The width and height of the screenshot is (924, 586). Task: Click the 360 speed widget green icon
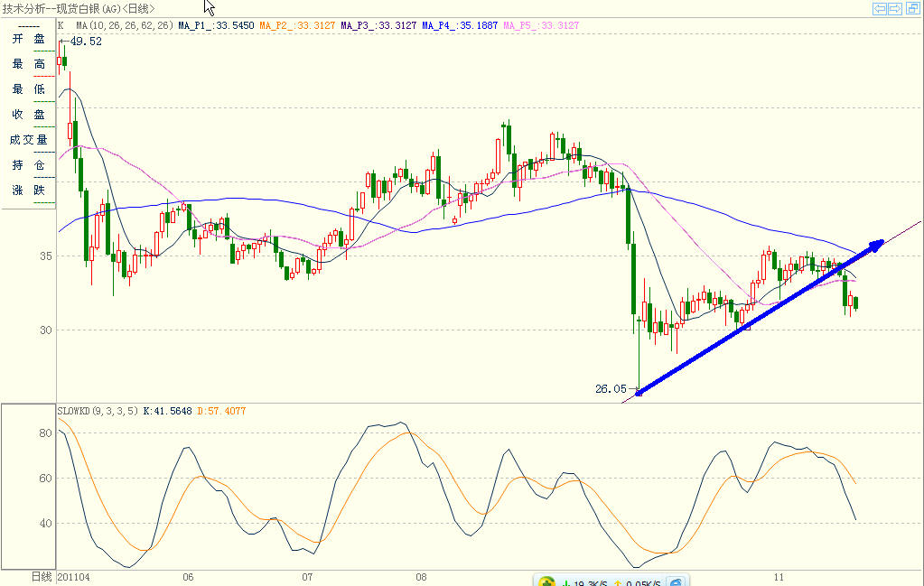click(x=546, y=581)
